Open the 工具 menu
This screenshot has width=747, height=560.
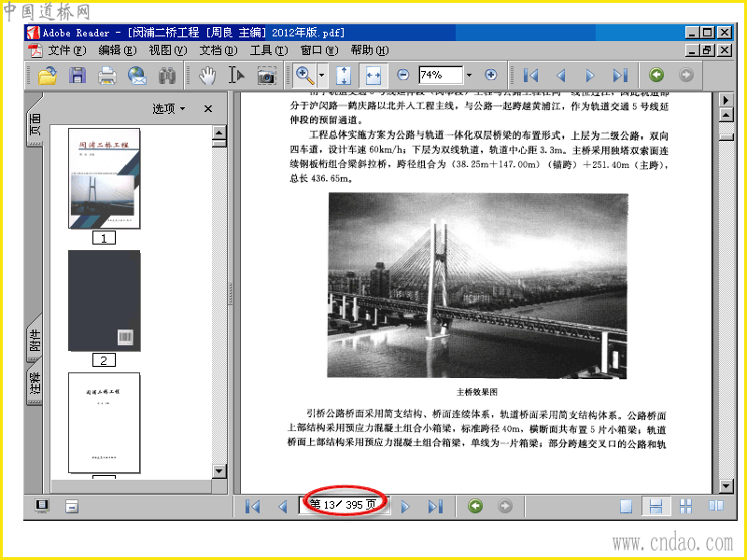pos(269,50)
